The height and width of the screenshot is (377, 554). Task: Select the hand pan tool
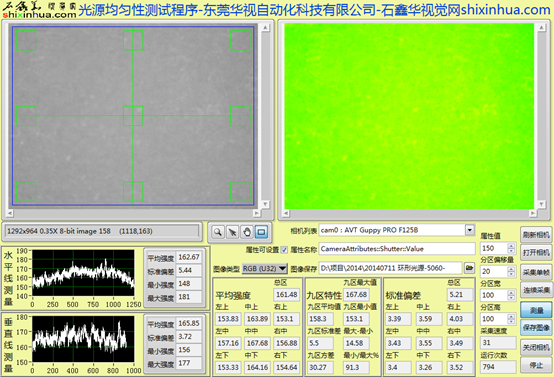pos(247,232)
